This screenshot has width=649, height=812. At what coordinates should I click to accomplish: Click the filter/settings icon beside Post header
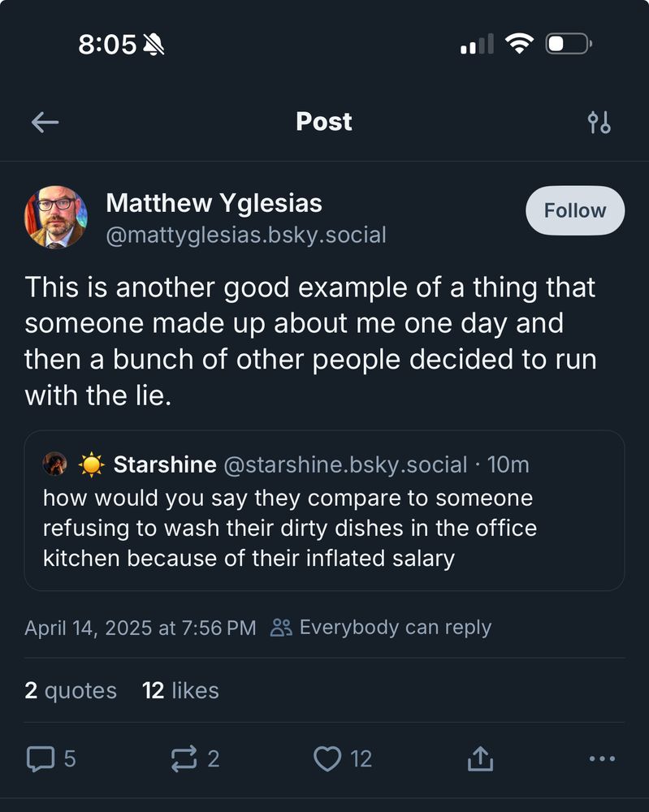click(x=601, y=122)
